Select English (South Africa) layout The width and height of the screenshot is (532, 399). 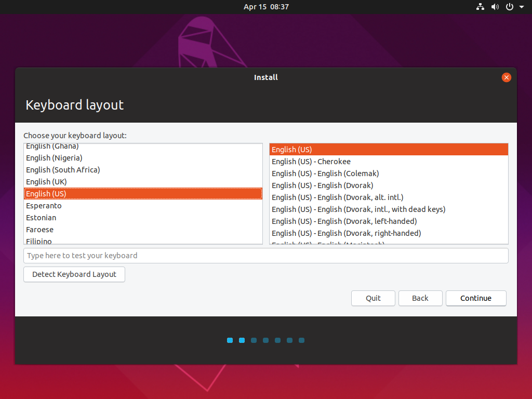(x=143, y=170)
